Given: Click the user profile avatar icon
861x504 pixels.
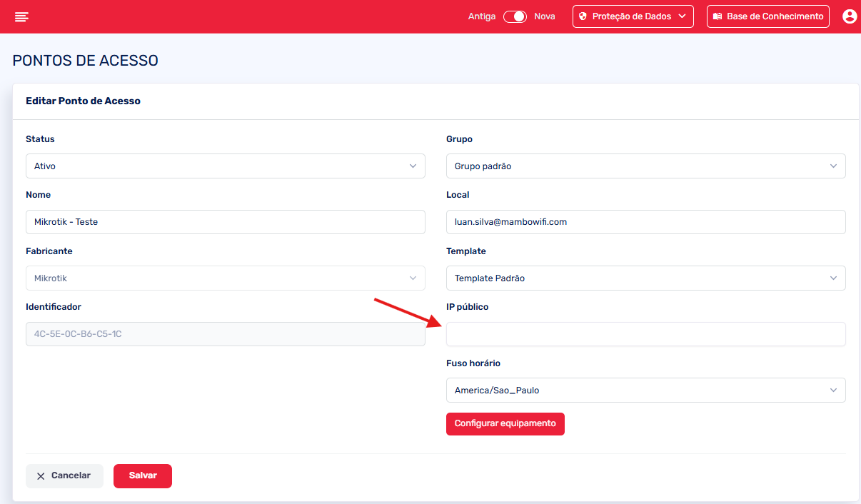Looking at the screenshot, I should [849, 16].
